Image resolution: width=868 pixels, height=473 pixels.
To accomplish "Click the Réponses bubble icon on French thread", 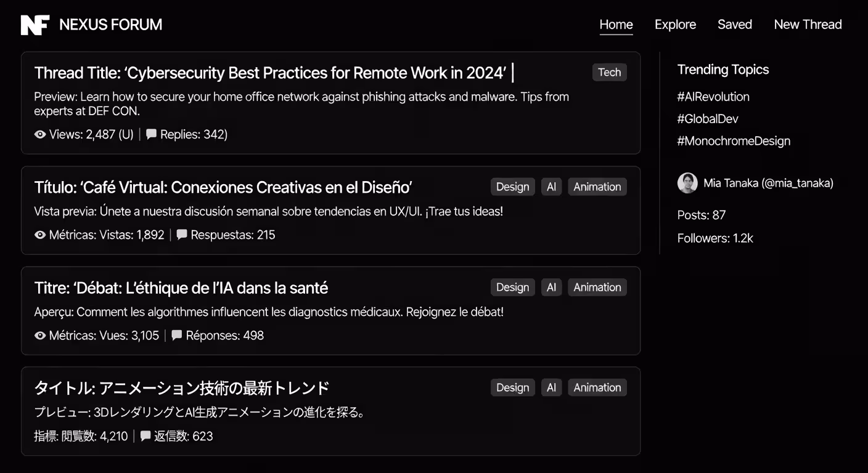I will point(177,335).
